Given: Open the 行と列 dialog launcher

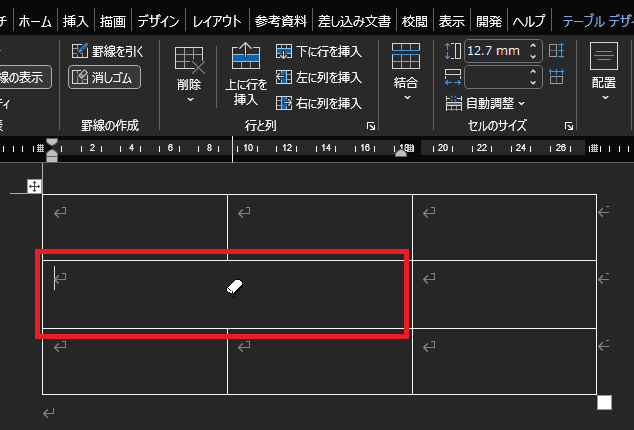Looking at the screenshot, I should coord(371,126).
